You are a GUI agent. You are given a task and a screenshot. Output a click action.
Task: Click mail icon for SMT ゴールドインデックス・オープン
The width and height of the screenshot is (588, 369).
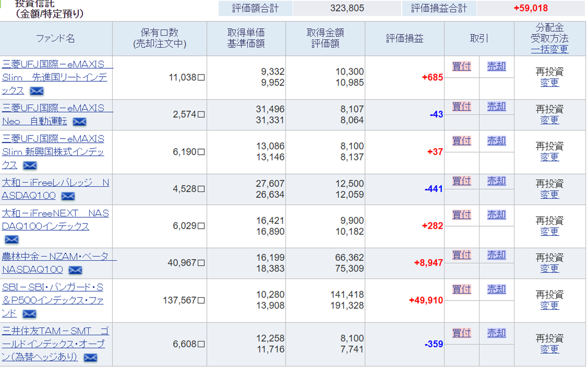90,358
